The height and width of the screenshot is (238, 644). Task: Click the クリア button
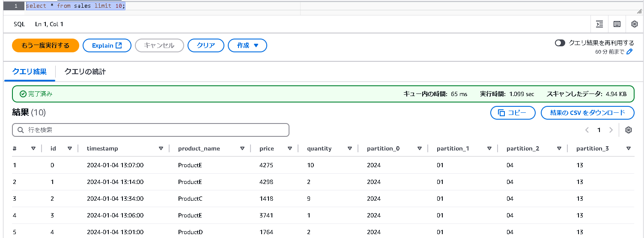[x=206, y=45]
